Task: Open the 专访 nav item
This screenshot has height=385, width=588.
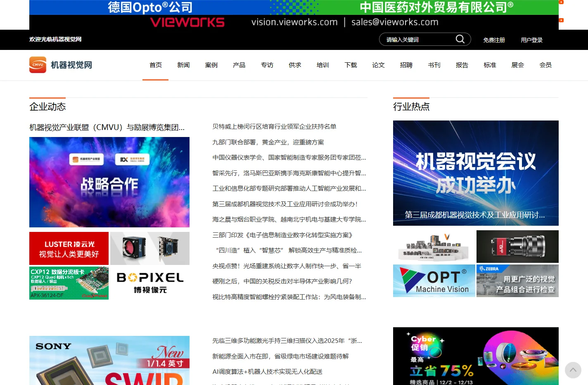Action: (x=267, y=65)
